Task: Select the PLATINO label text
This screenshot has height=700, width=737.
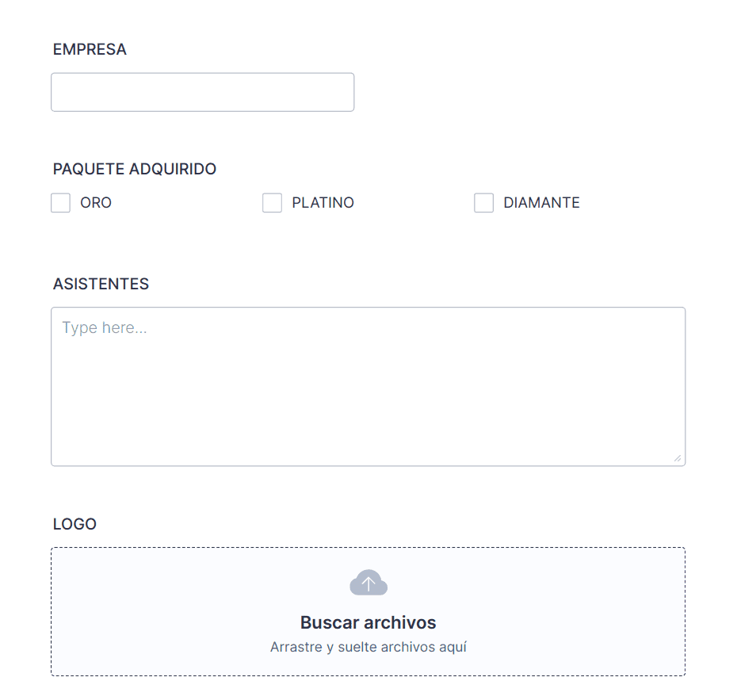Action: (323, 203)
